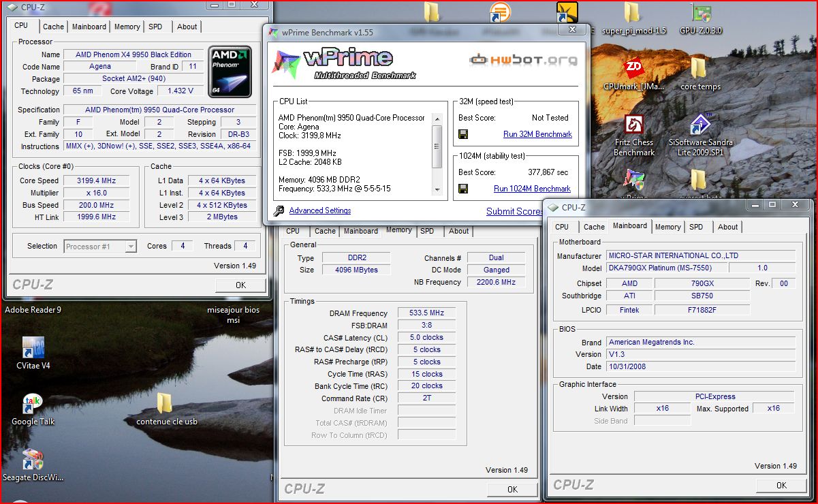Switch to Cache tab in CPU-Z Timings window
Screen dimensions: 818x504
pos(325,231)
